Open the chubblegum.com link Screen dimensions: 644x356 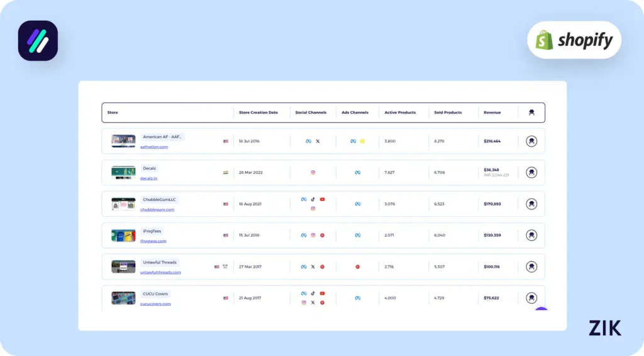click(157, 210)
